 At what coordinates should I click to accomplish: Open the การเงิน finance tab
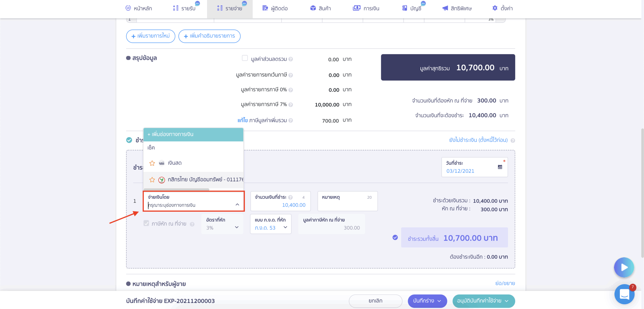tap(366, 8)
